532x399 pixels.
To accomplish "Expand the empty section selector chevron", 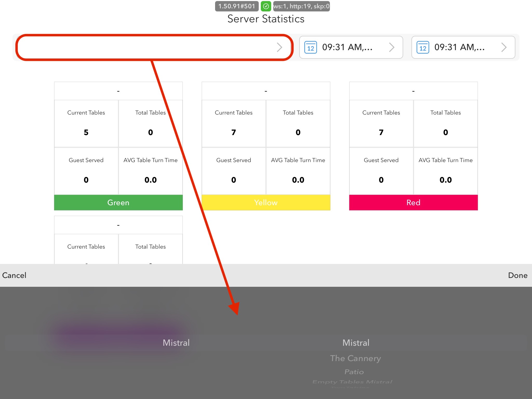I will (279, 47).
